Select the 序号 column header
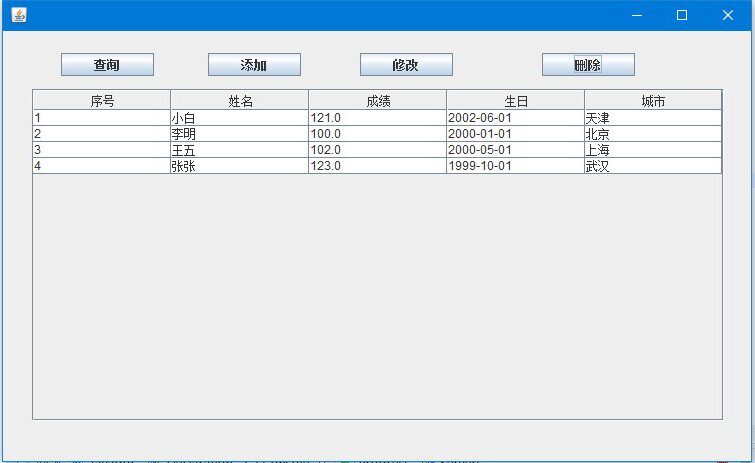 102,100
